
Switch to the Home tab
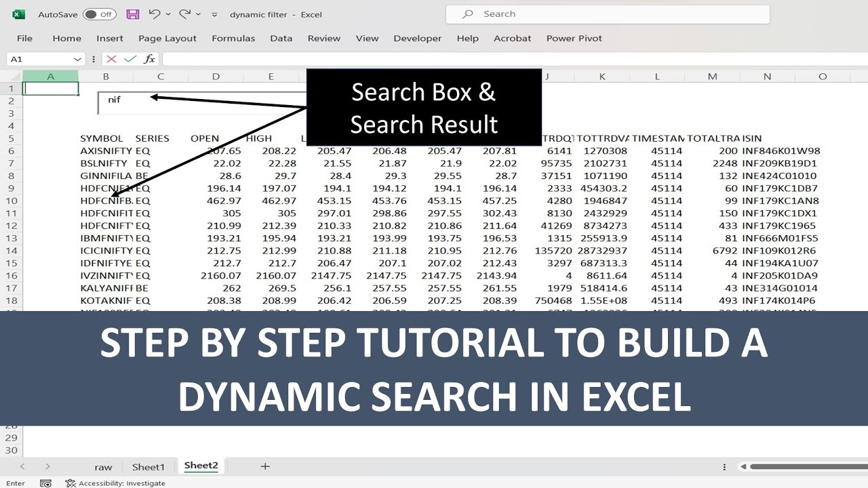pos(67,39)
